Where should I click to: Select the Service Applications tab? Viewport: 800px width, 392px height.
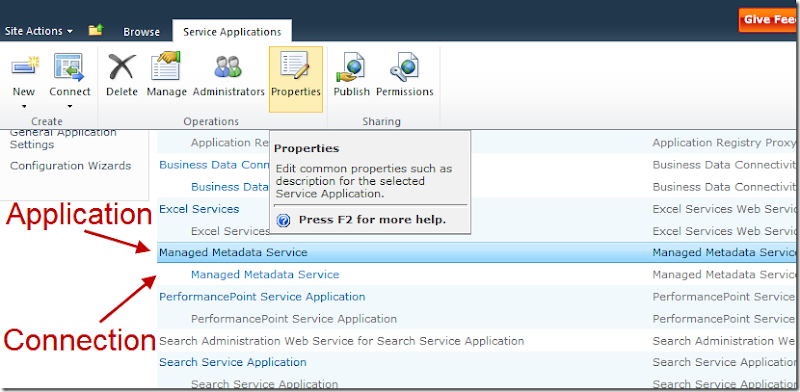[232, 32]
